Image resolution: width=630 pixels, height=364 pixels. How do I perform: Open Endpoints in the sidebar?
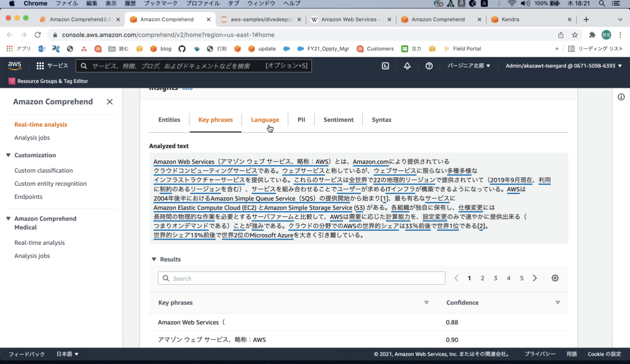(28, 197)
